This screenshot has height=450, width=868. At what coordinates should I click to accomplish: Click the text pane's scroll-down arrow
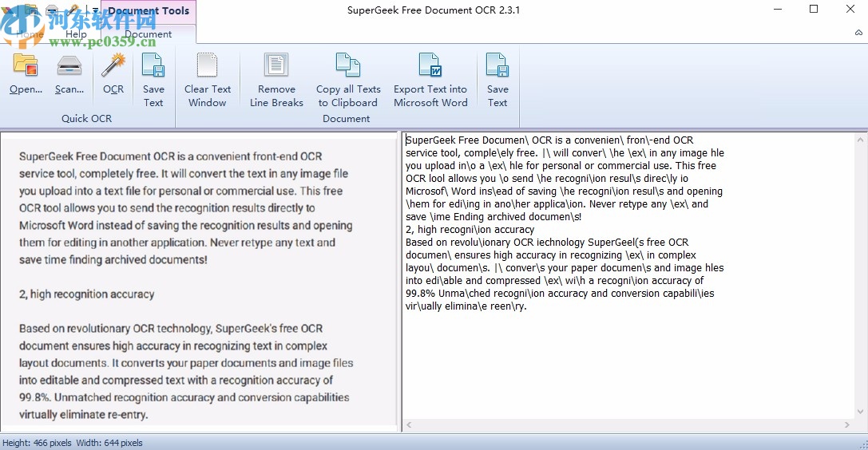[x=860, y=411]
